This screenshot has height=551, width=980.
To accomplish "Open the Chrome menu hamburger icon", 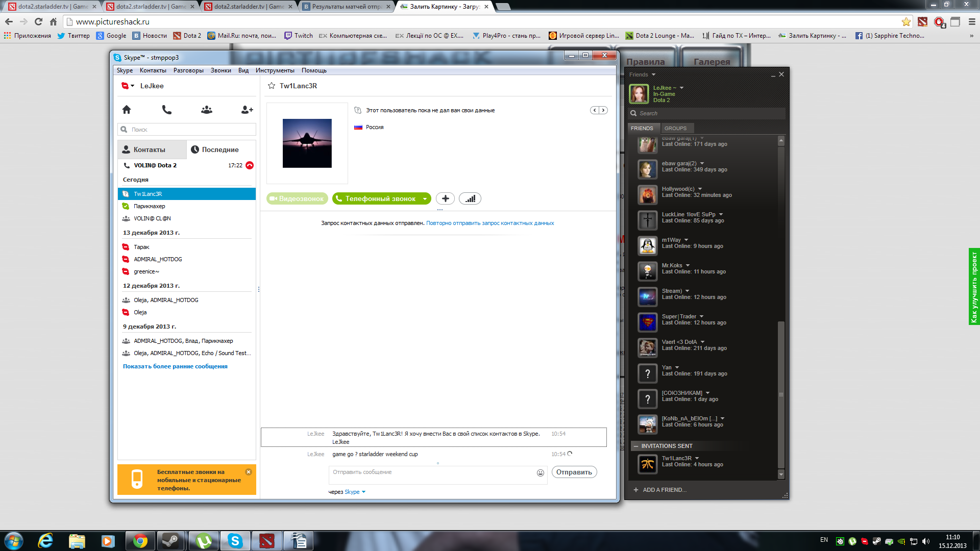I will [x=972, y=21].
